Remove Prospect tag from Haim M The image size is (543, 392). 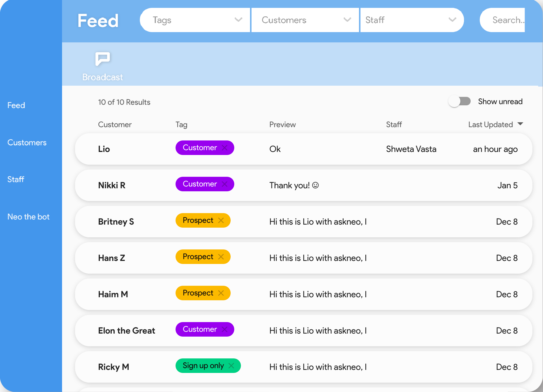click(x=221, y=293)
